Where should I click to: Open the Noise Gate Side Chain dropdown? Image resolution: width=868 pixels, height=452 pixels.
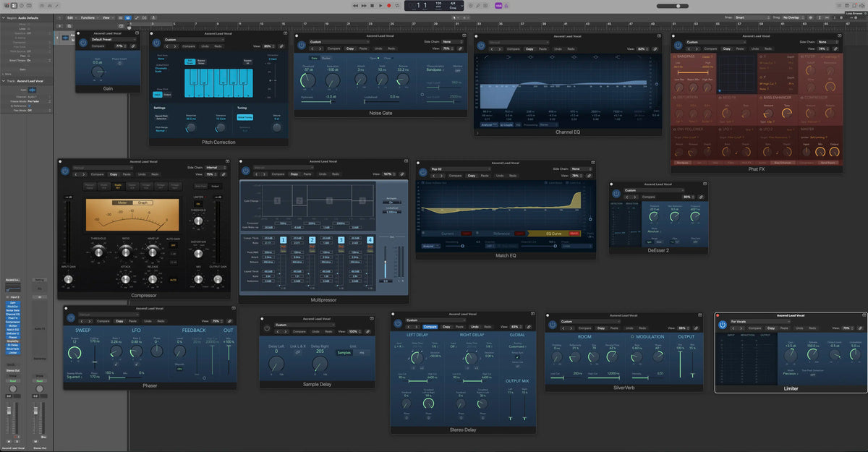coord(453,42)
